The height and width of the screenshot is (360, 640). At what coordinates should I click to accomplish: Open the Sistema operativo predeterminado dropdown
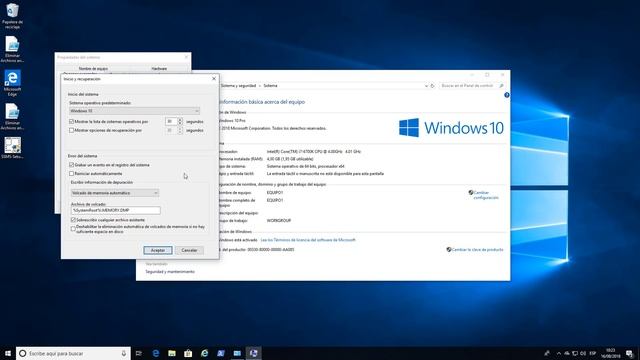[134, 111]
